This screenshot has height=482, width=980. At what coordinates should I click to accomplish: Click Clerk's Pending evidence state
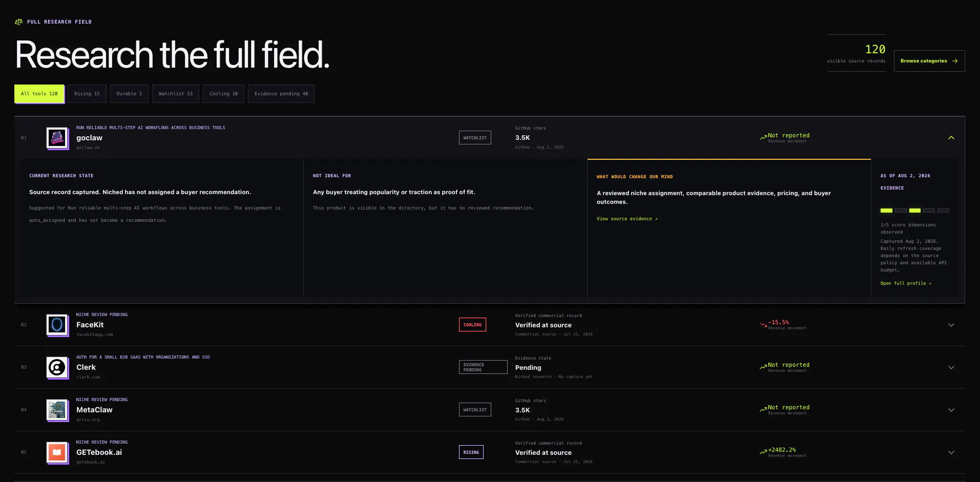[528, 368]
